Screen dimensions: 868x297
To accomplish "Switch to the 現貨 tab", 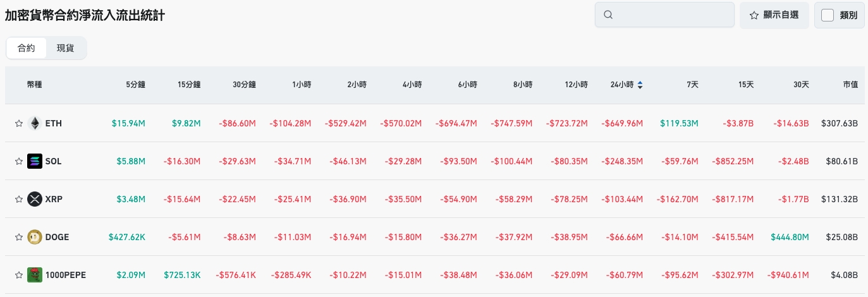I will coord(65,48).
